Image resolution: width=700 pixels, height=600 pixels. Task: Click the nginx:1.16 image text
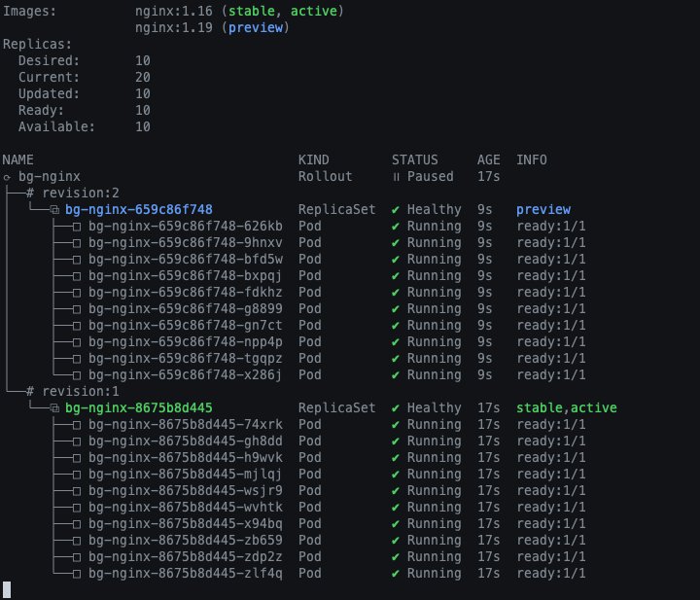click(174, 11)
